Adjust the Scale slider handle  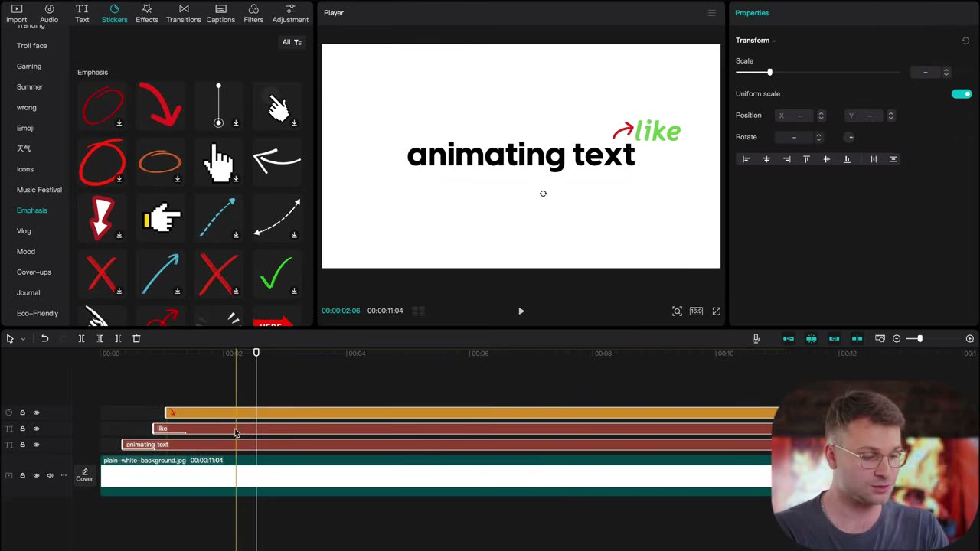[769, 72]
